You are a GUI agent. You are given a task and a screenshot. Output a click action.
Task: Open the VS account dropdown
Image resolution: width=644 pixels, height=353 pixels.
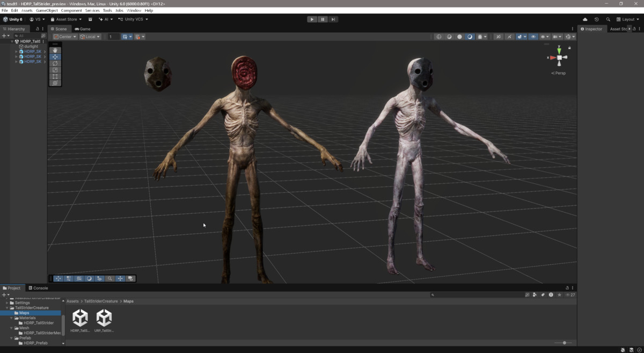(x=38, y=19)
